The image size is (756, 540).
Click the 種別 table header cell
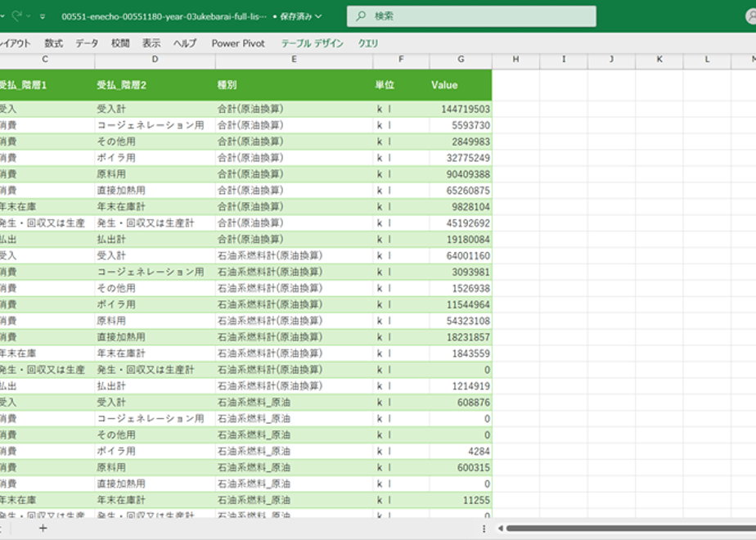(294, 85)
